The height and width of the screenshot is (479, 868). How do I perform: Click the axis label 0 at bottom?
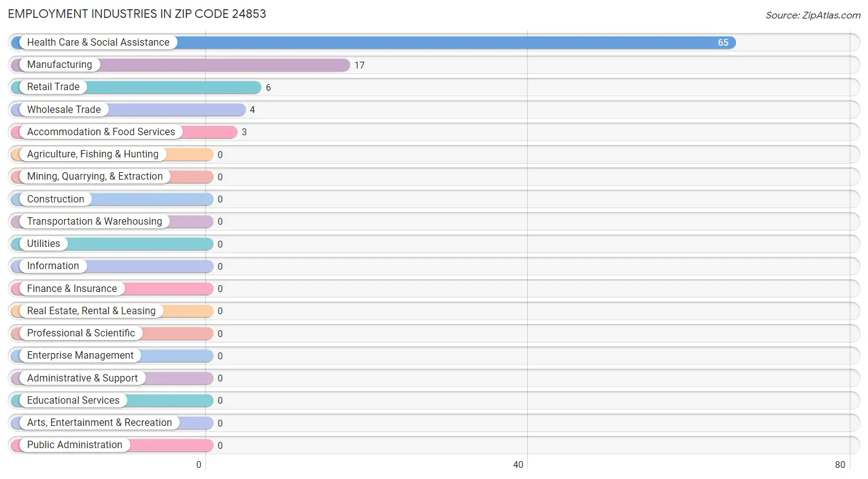click(x=199, y=465)
